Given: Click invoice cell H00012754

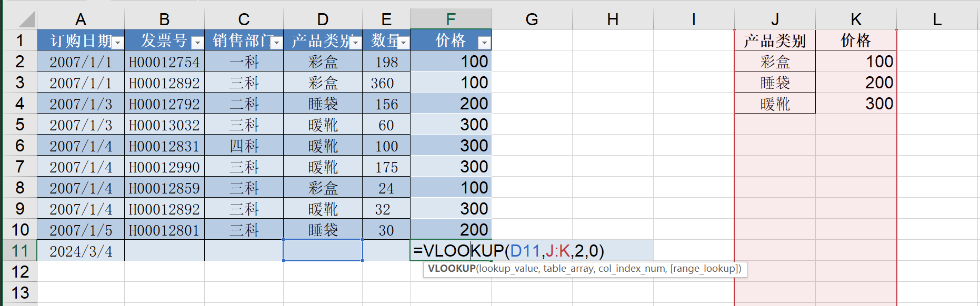Looking at the screenshot, I should point(164,62).
